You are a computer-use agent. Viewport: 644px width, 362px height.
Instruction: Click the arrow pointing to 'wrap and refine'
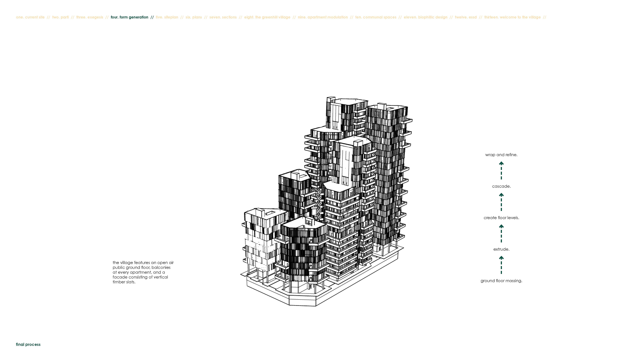click(x=501, y=171)
